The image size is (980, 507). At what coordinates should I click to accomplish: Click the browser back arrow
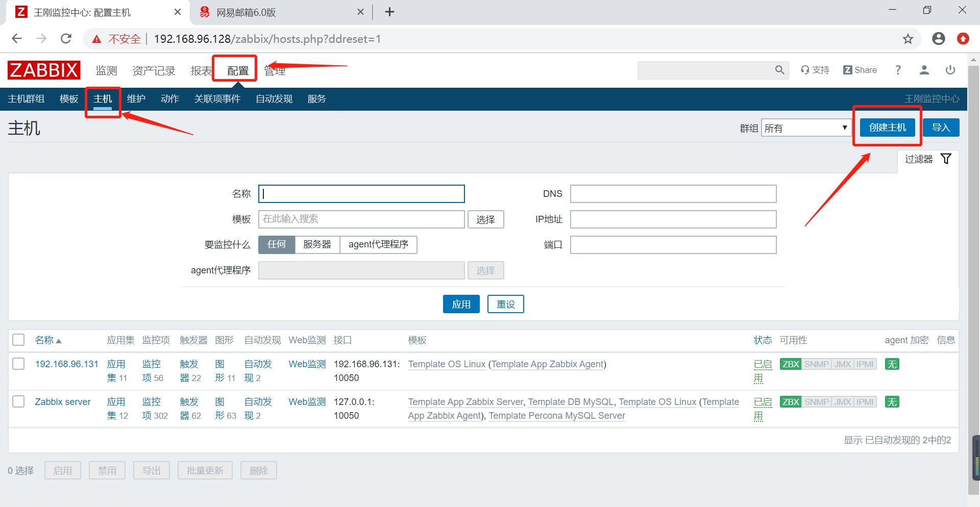click(x=17, y=39)
